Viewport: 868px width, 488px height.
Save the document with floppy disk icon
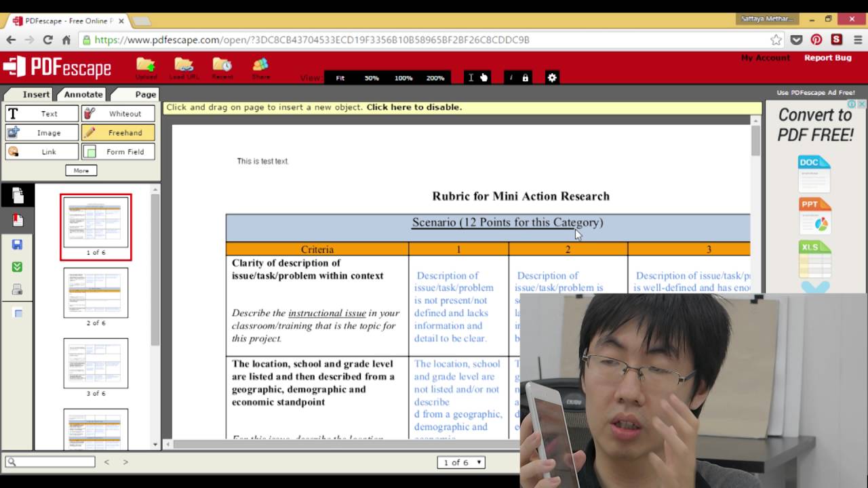[x=18, y=244]
